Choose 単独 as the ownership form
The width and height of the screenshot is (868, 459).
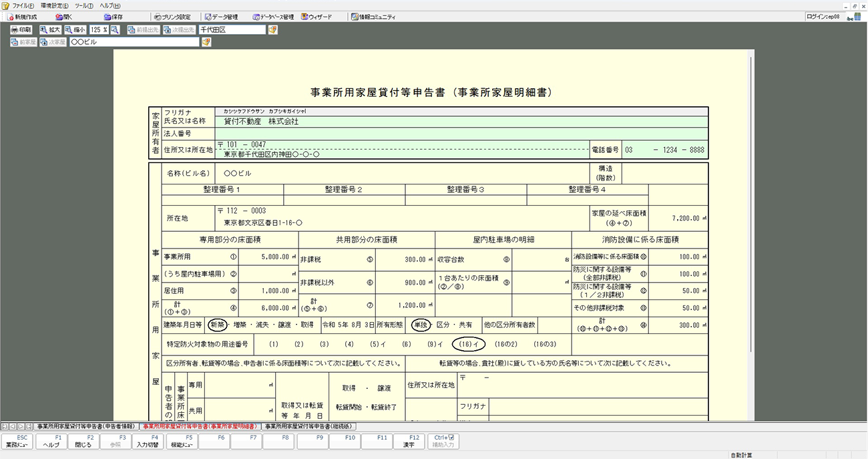420,325
